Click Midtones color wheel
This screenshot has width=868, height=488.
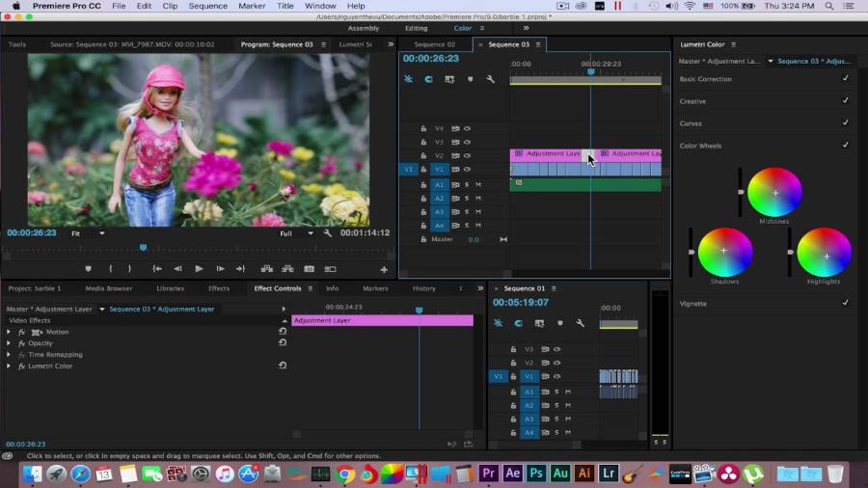(x=774, y=193)
